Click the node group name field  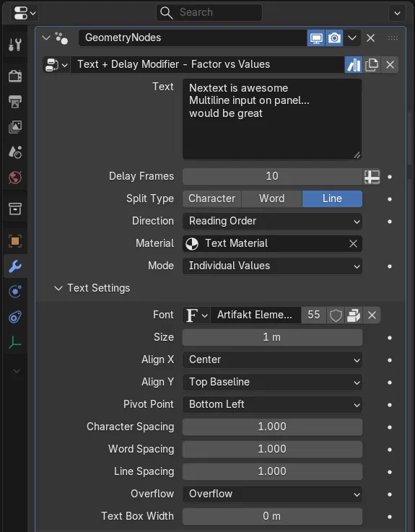pos(207,64)
